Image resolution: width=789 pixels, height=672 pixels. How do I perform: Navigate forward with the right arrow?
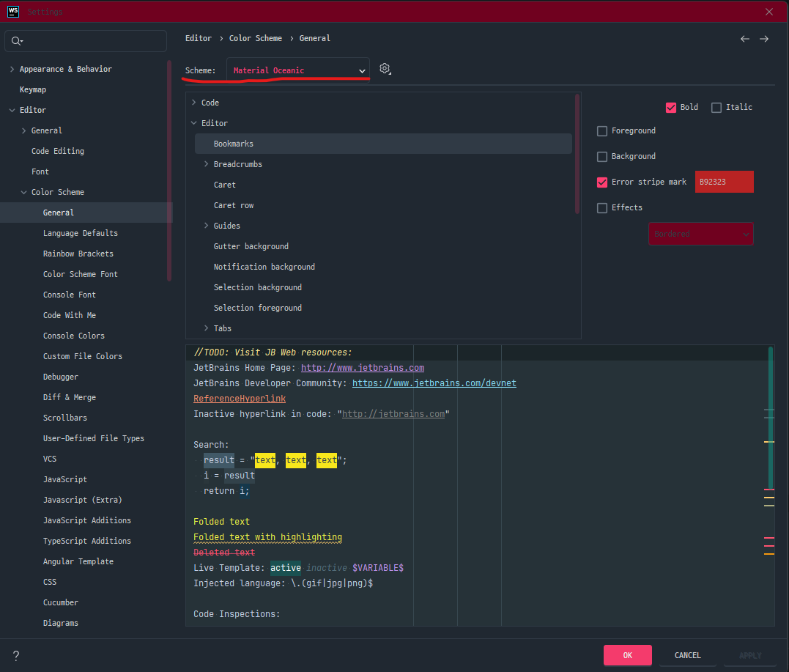(764, 39)
